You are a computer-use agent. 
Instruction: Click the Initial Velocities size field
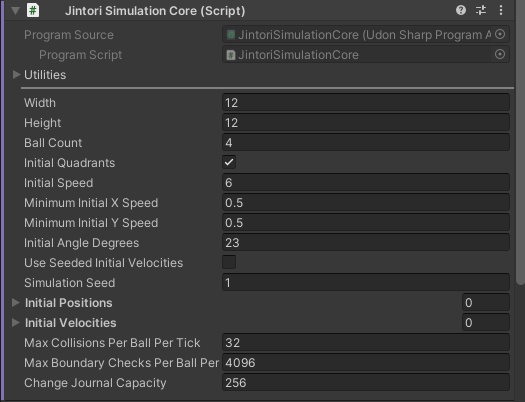486,323
